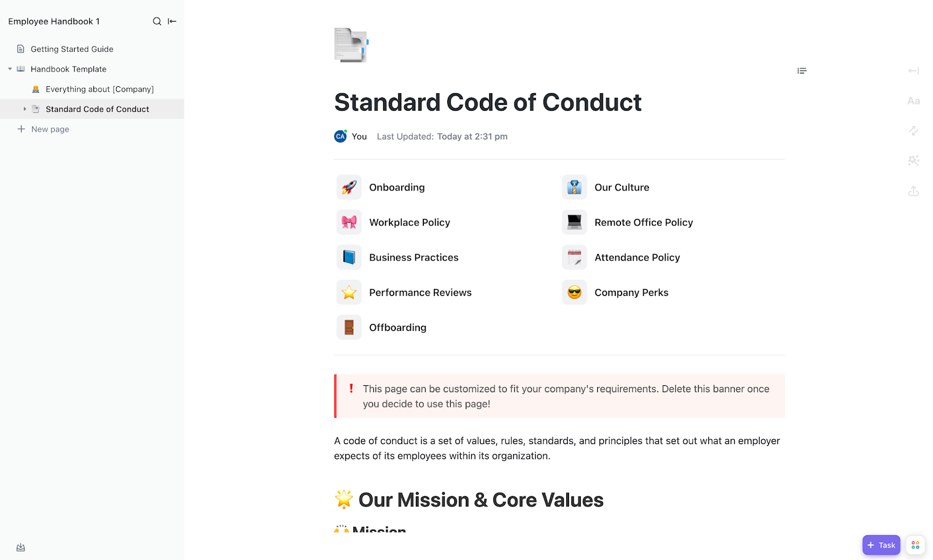933x560 pixels.
Task: Click the document cover icon above the title
Action: pyautogui.click(x=350, y=45)
